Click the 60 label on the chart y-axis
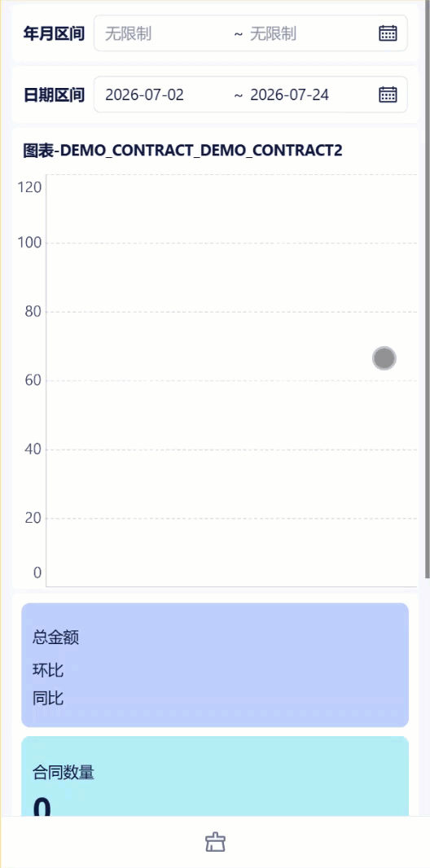Viewport: 430px width, 868px height. [x=33, y=380]
